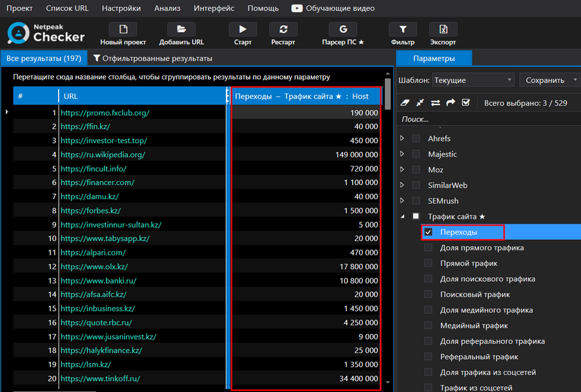
Task: Click the YouTube icon by Обучающие видео
Action: tap(297, 8)
